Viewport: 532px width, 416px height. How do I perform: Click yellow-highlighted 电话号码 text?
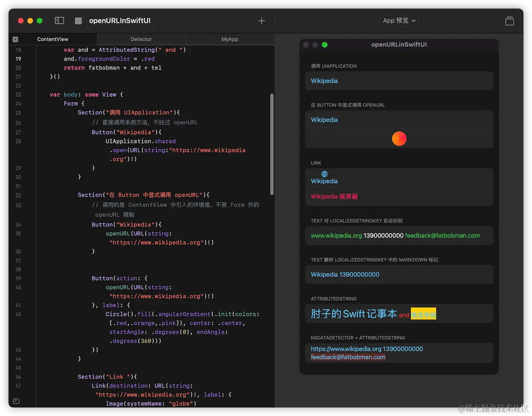[423, 315]
